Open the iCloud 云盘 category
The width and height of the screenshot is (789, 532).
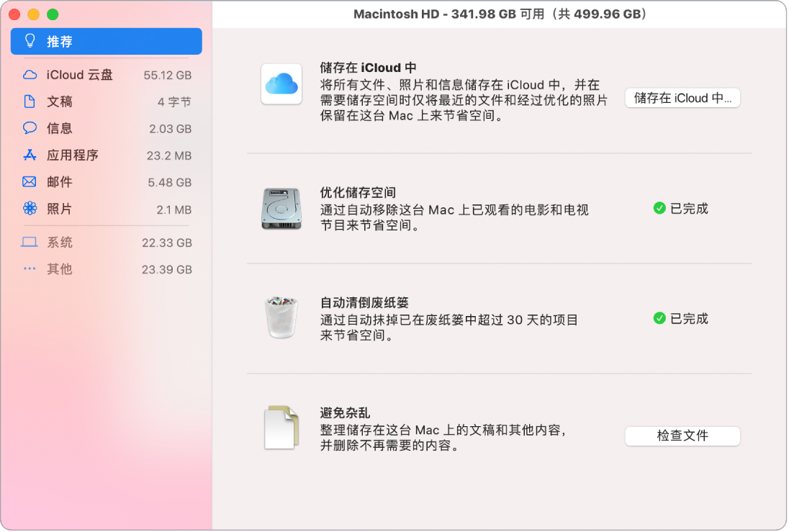coord(106,75)
